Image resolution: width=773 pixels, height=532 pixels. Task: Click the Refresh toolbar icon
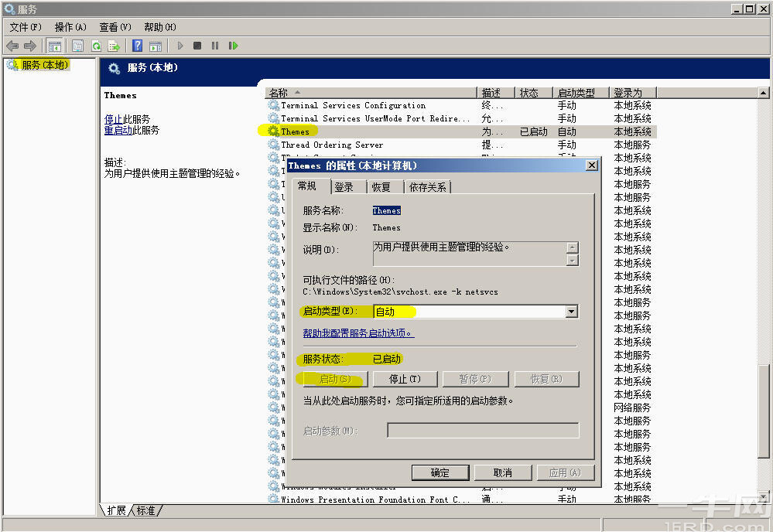(x=96, y=45)
